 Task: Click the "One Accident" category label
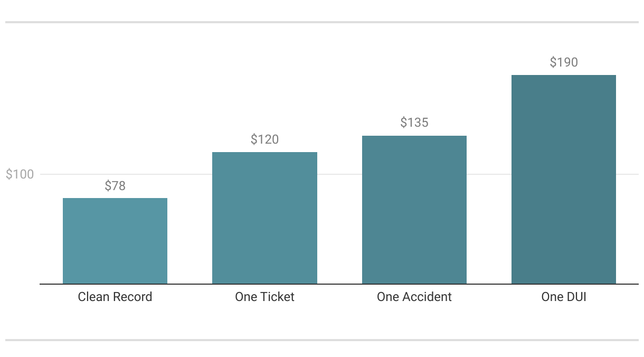(414, 297)
